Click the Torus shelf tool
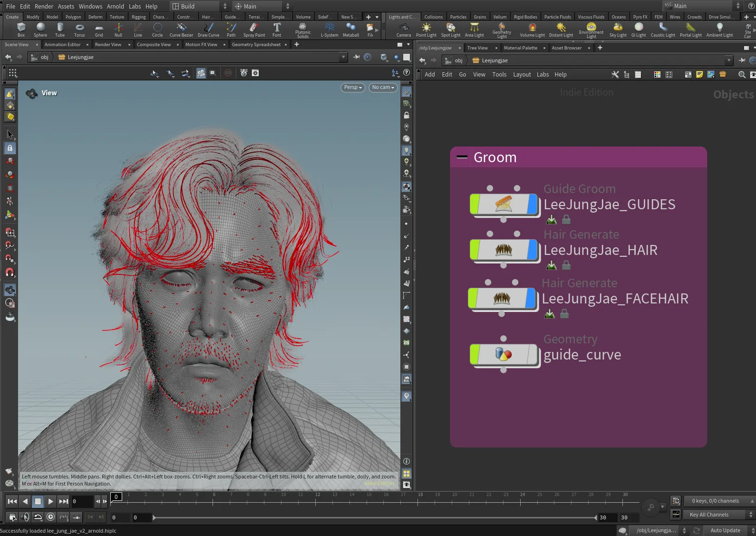Image resolution: width=756 pixels, height=536 pixels. click(x=79, y=29)
